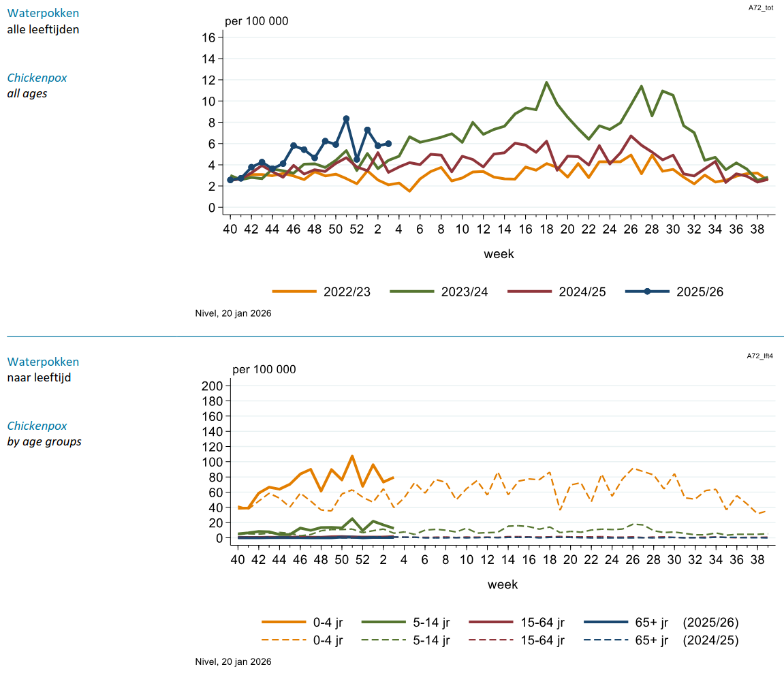Click the 2023/24 green legend entry
This screenshot has height=673, width=784.
pyautogui.click(x=412, y=292)
